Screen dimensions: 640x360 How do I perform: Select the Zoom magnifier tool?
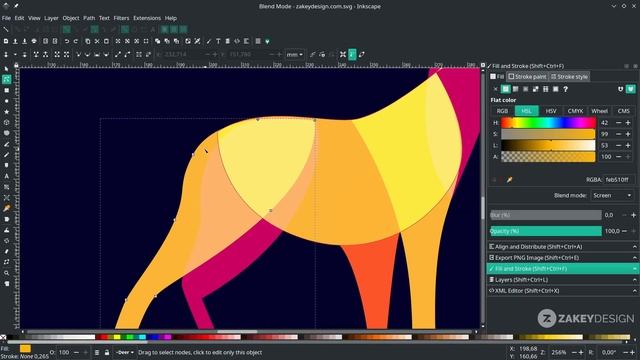[x=6, y=273]
